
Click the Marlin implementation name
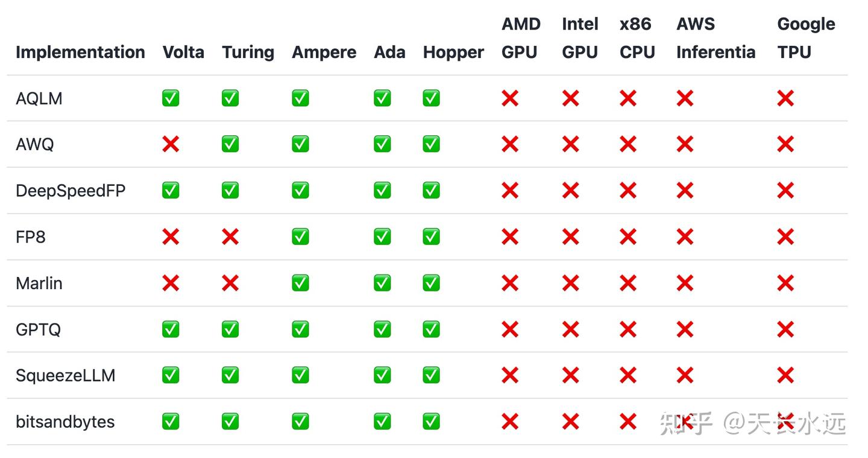(39, 283)
